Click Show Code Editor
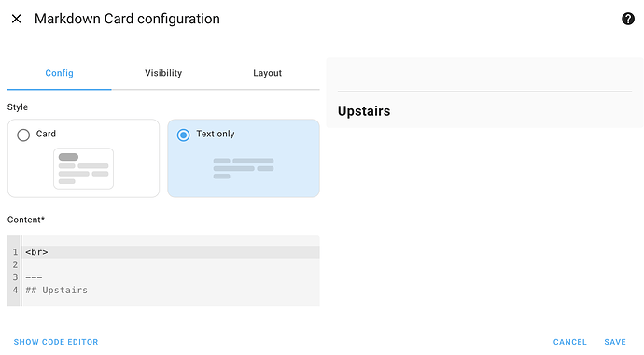The height and width of the screenshot is (355, 644). (56, 342)
